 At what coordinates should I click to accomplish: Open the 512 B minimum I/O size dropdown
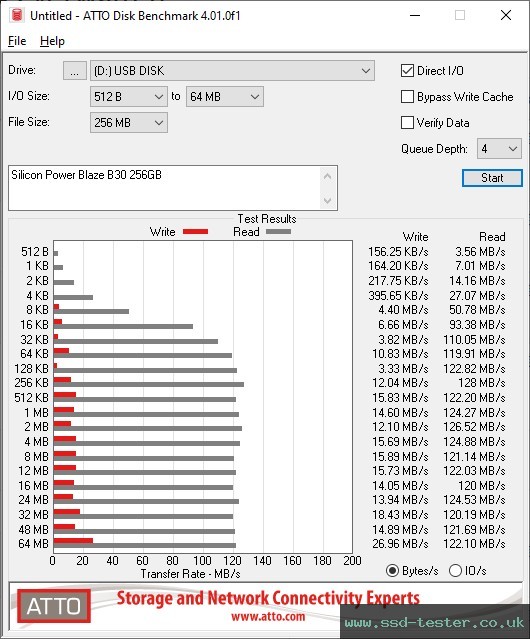tap(129, 97)
